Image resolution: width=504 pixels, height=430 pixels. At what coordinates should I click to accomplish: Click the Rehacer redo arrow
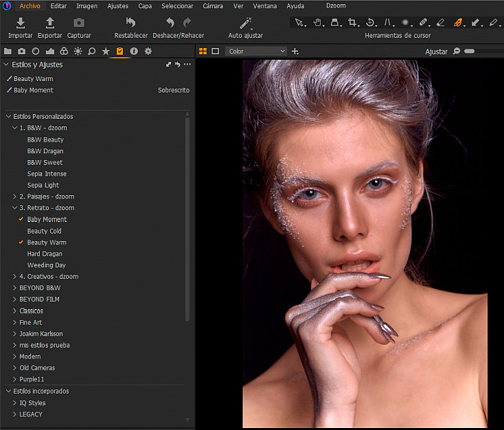[187, 23]
